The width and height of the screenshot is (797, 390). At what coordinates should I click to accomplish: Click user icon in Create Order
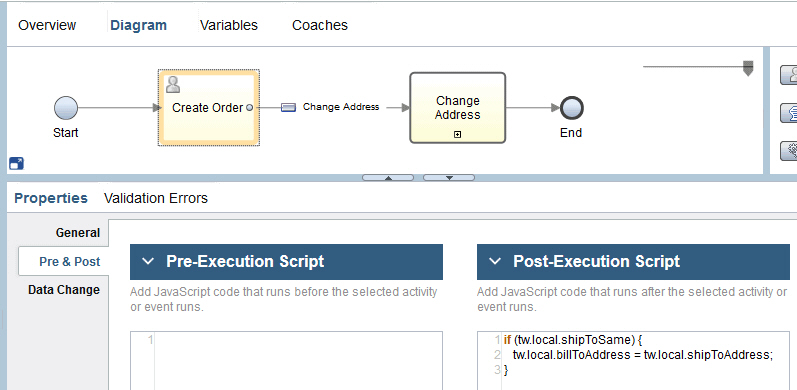point(173,84)
